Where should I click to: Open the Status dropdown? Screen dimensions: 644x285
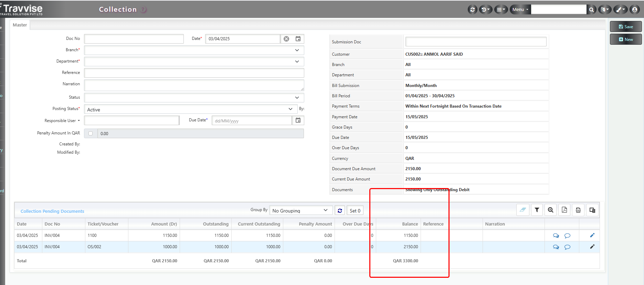[194, 98]
